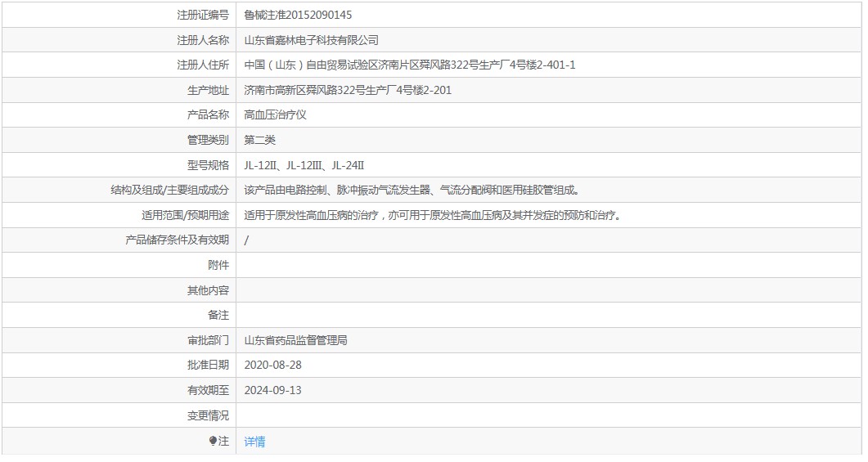Select product name 高血压治疗仪
The image size is (868, 462).
pos(275,115)
